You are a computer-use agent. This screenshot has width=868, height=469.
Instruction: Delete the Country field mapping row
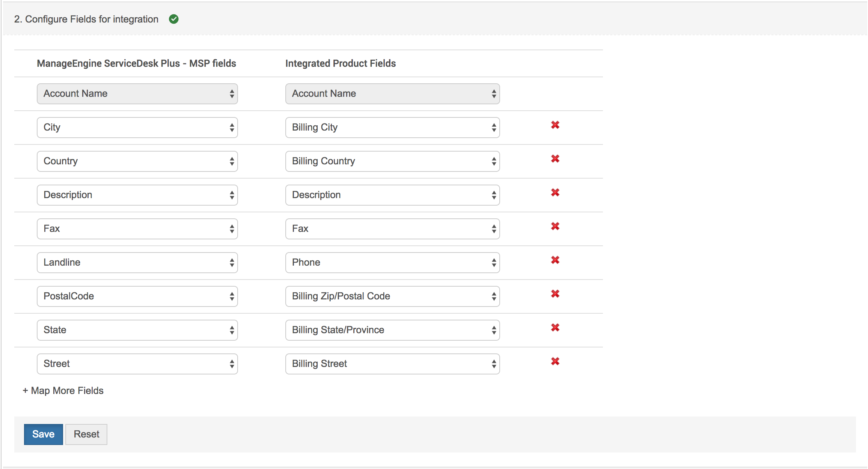[x=555, y=159]
